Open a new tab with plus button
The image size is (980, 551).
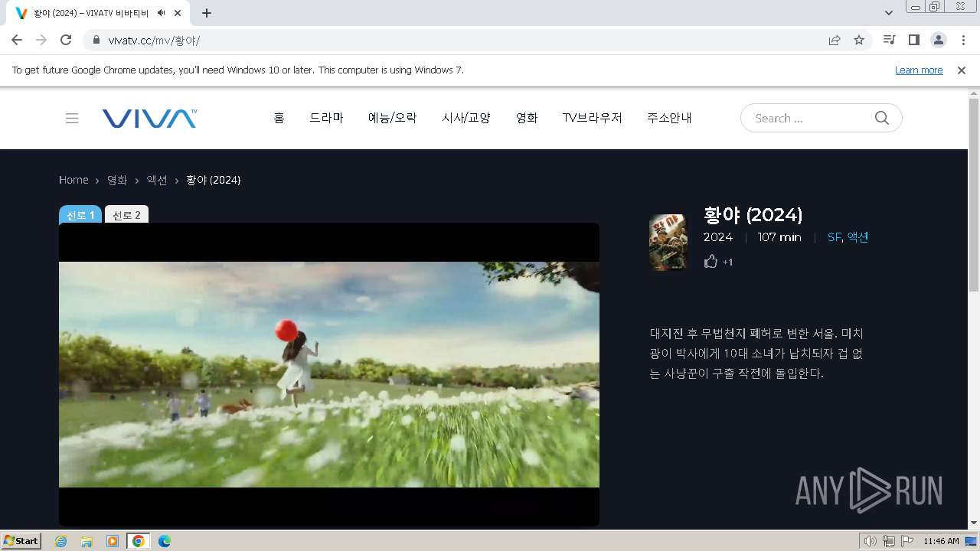(207, 13)
